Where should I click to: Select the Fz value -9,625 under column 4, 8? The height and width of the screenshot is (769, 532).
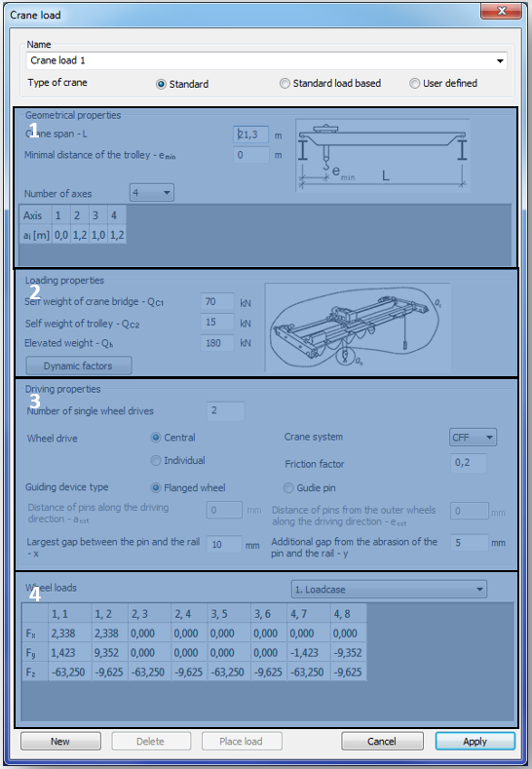coord(348,672)
